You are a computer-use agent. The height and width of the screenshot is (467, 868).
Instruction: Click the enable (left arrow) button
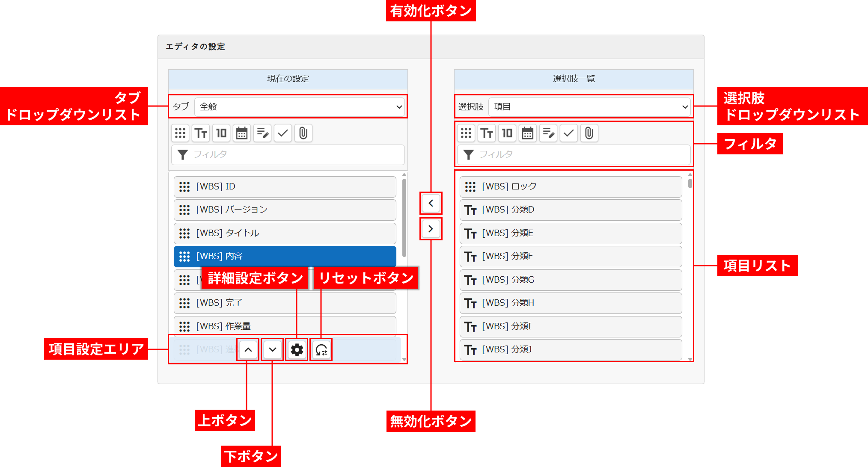pyautogui.click(x=431, y=203)
